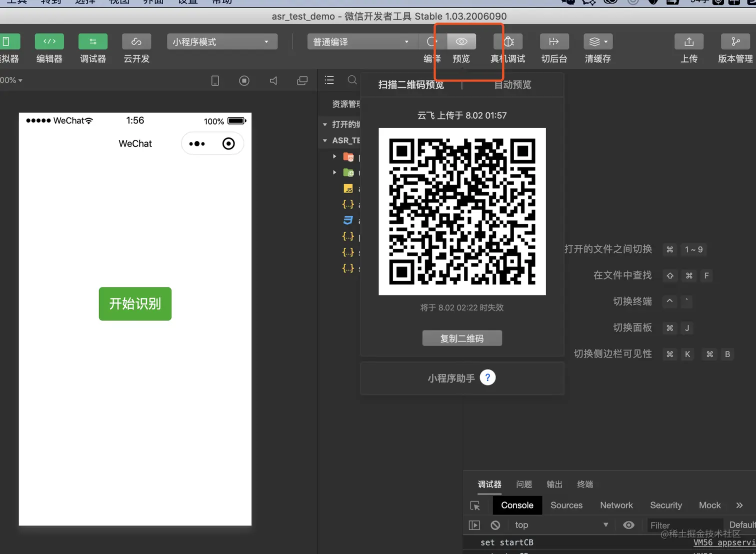Image resolution: width=756 pixels, height=554 pixels.
Task: Focus the console Filter input field
Action: pos(685,525)
